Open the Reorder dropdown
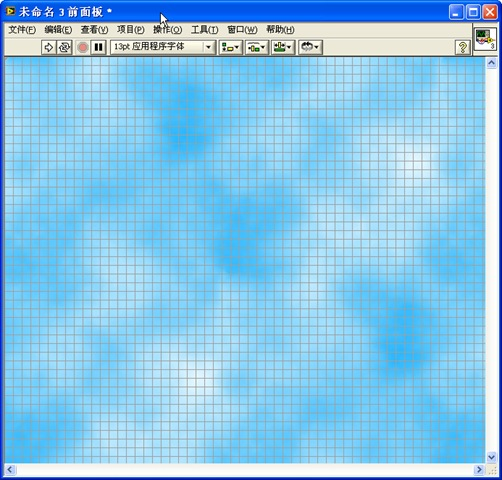 click(x=310, y=47)
